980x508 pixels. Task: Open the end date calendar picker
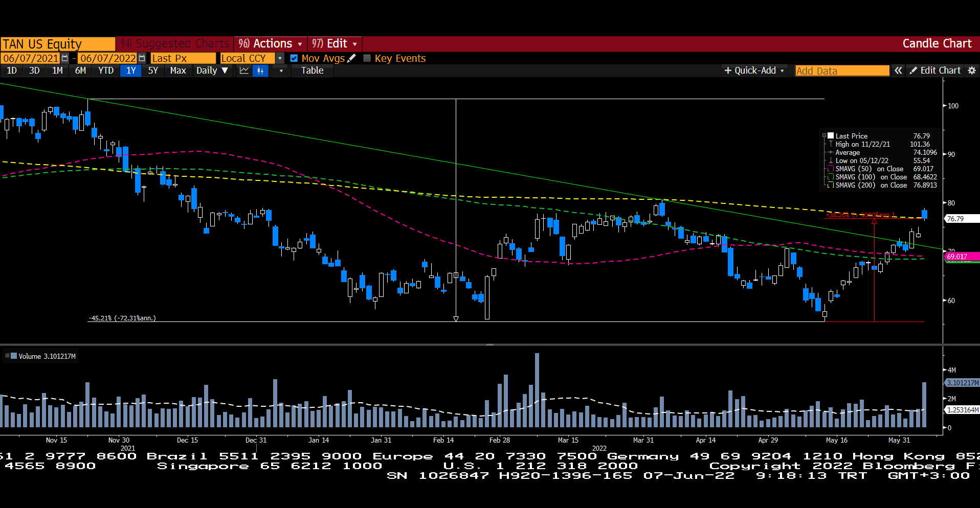pyautogui.click(x=142, y=58)
